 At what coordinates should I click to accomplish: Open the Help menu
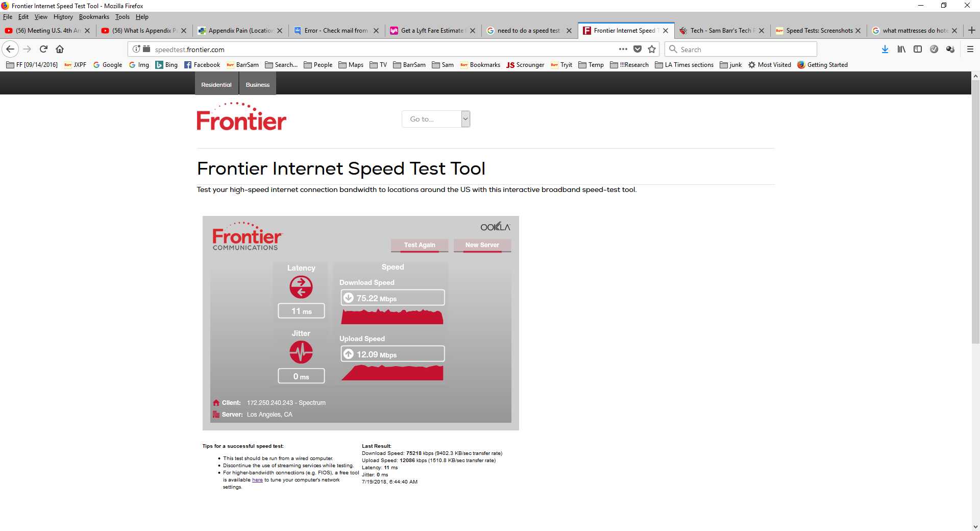pos(142,17)
